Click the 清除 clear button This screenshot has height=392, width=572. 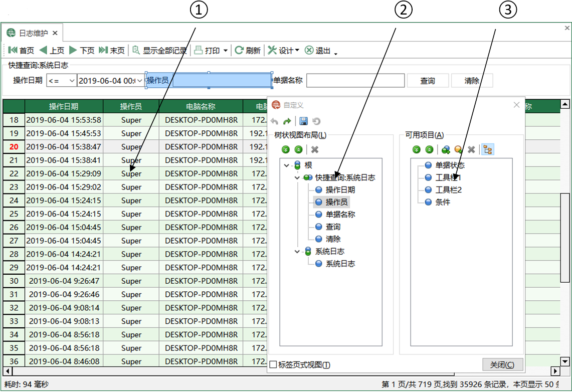[x=472, y=81]
